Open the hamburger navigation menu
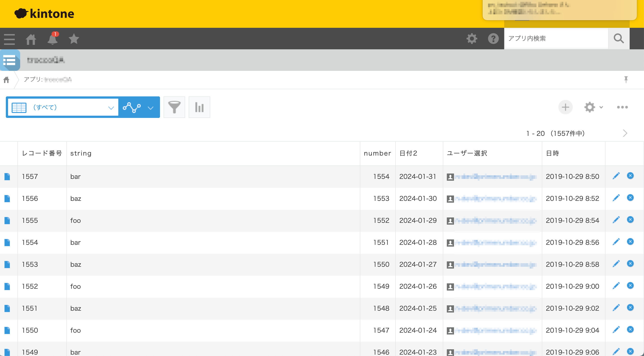This screenshot has height=356, width=644. tap(9, 39)
